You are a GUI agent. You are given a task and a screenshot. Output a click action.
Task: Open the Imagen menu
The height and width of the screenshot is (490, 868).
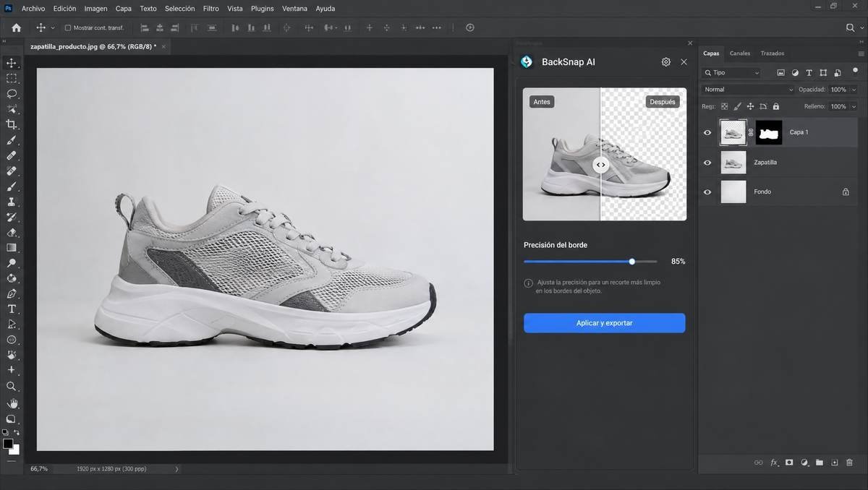click(x=95, y=9)
